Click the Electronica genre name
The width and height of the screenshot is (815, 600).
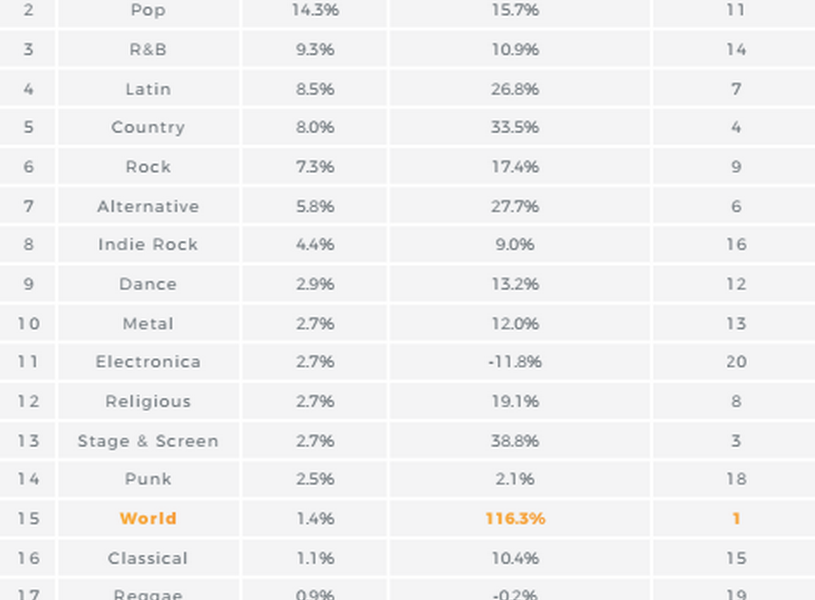[148, 362]
